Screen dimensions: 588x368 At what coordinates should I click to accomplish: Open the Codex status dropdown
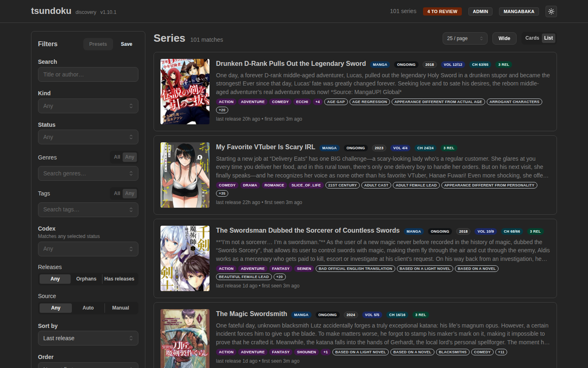(x=88, y=249)
